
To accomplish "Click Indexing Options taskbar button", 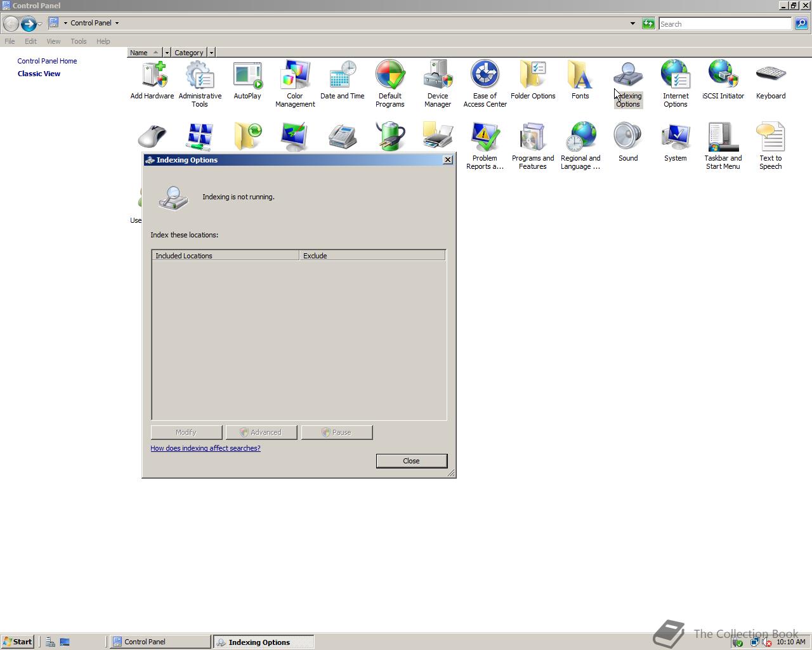I will coord(263,642).
